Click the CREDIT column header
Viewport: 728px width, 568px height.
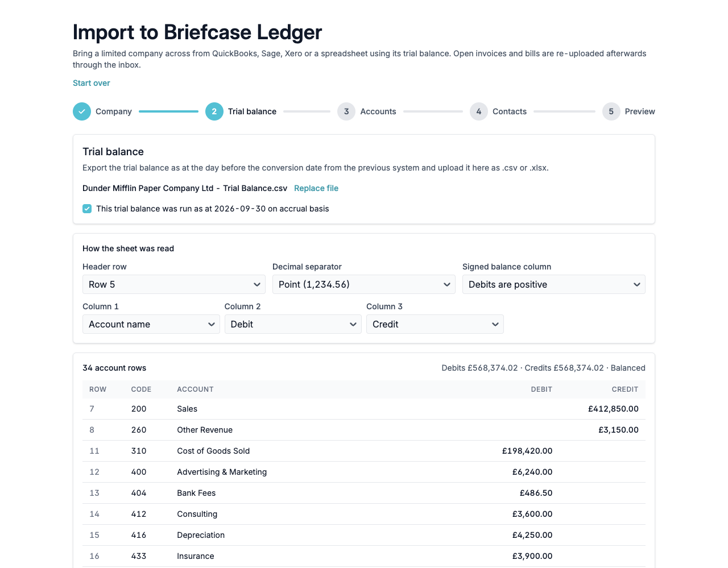click(x=625, y=389)
